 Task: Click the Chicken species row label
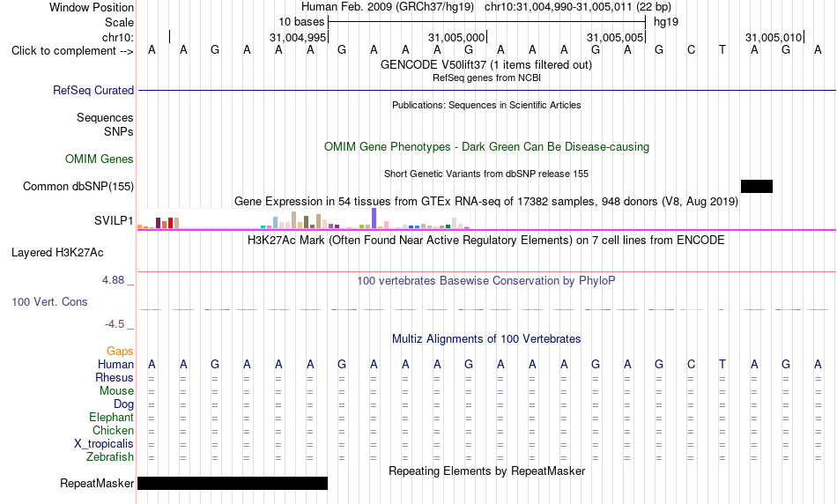click(113, 430)
